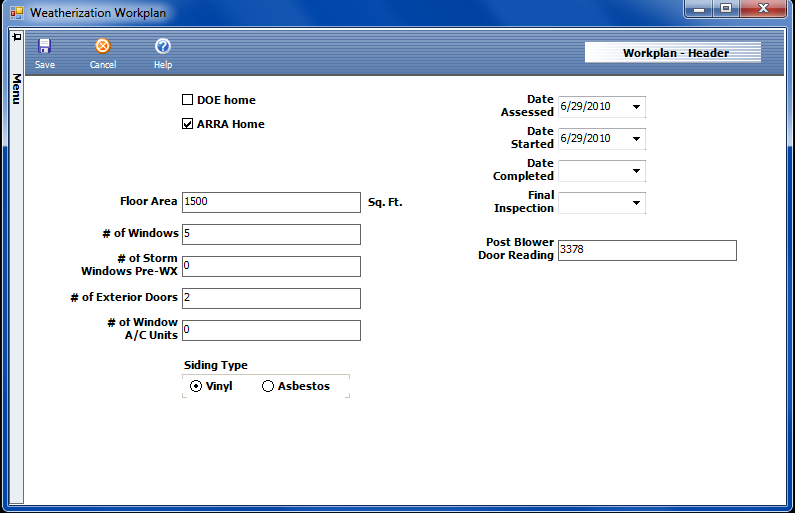The width and height of the screenshot is (795, 513).
Task: Click the Save floppy disk icon
Action: [x=44, y=47]
